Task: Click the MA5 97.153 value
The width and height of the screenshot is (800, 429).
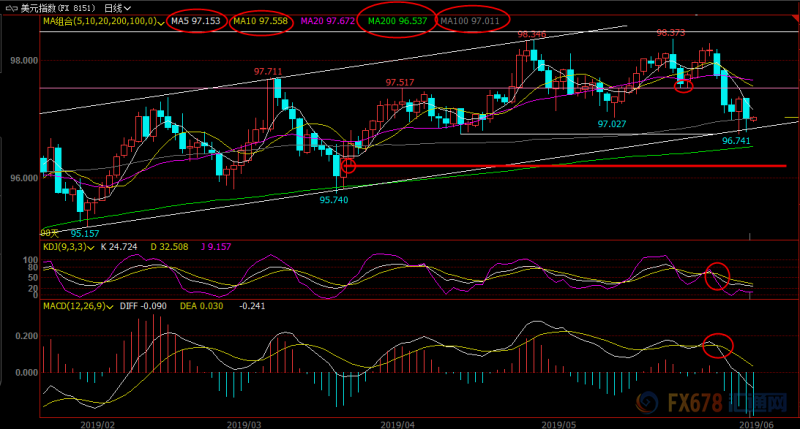Action: 196,21
